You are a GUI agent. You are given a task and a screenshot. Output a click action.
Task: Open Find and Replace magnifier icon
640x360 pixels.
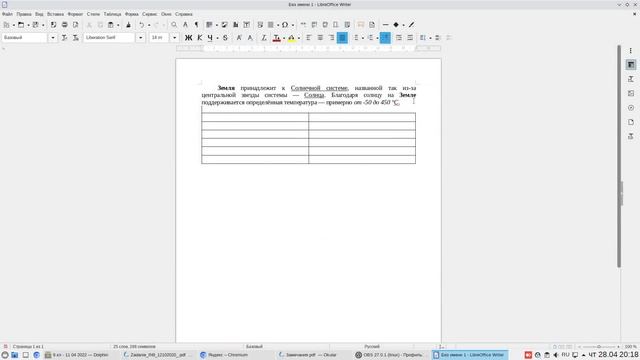[174, 25]
